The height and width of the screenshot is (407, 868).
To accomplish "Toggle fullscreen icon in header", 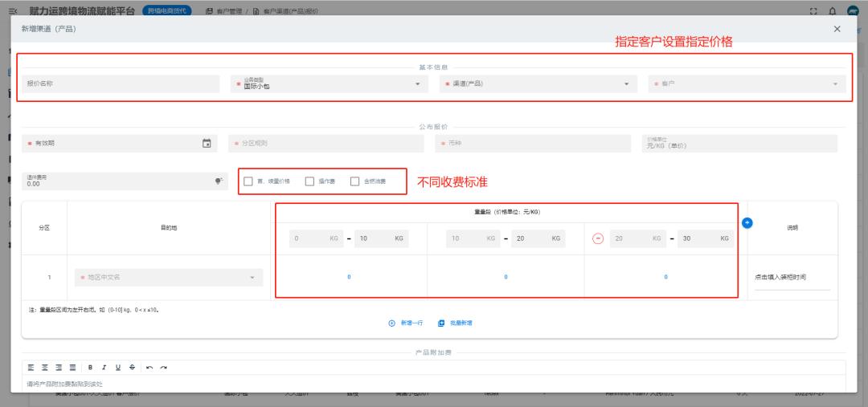I will click(813, 11).
